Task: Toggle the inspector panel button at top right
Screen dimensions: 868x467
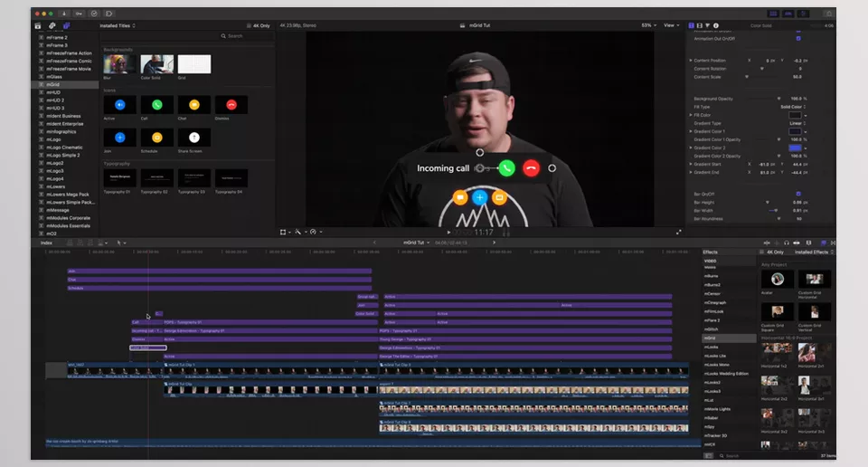Action: tap(803, 14)
